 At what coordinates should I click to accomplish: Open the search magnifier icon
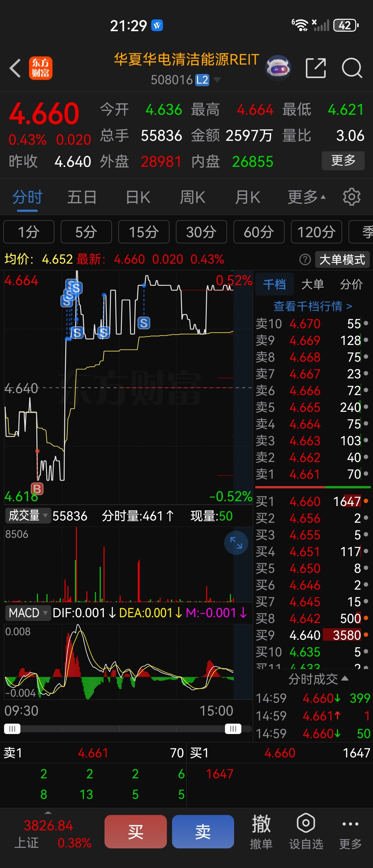pyautogui.click(x=352, y=68)
